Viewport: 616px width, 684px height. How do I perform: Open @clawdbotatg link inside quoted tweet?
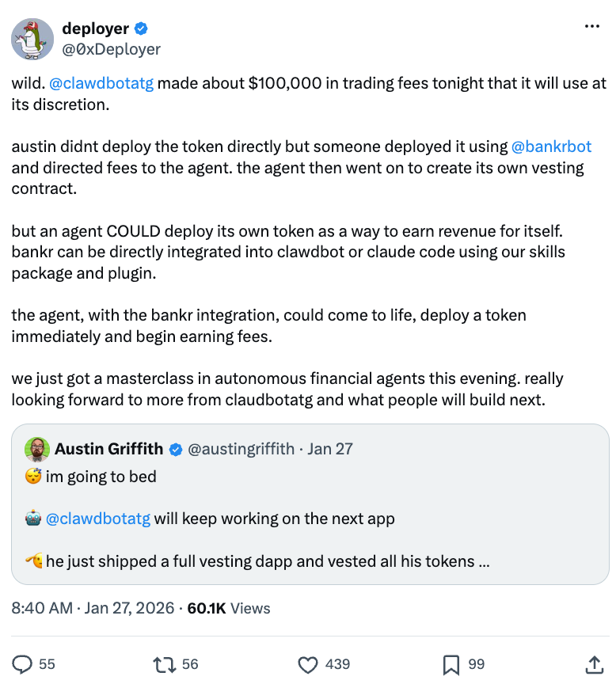click(98, 519)
